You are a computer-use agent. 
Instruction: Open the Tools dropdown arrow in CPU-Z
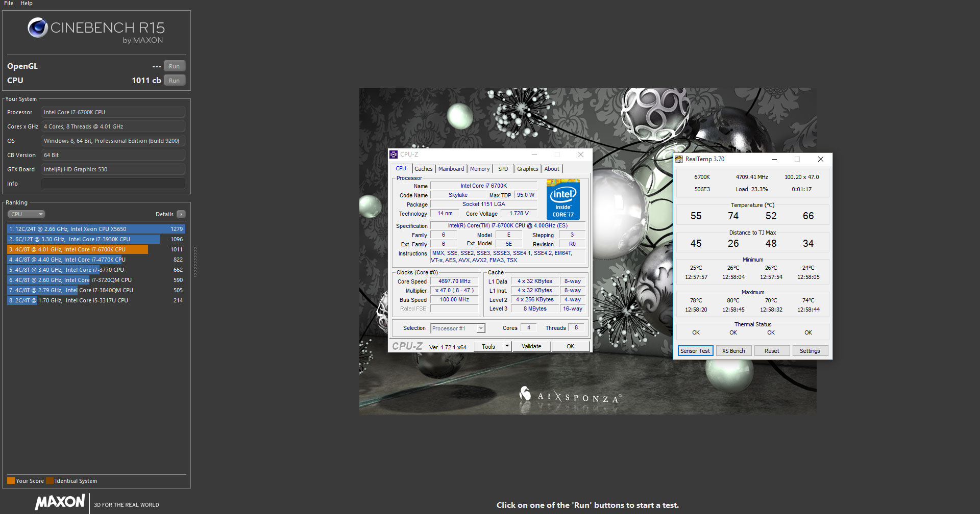507,347
